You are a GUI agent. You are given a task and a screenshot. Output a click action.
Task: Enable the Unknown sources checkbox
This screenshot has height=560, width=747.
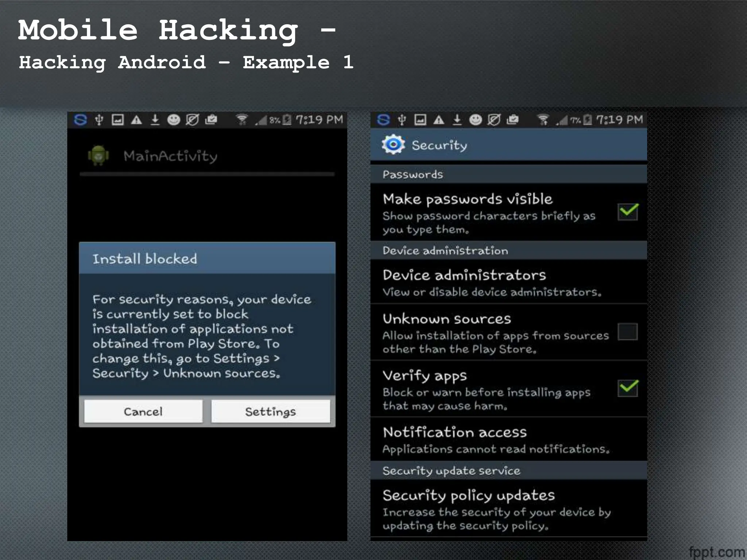pyautogui.click(x=627, y=332)
